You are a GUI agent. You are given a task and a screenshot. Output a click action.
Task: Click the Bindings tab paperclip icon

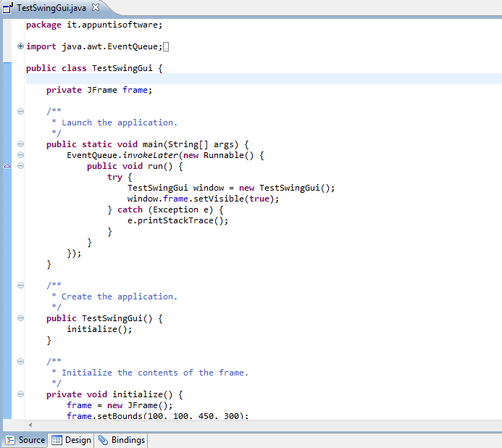pyautogui.click(x=103, y=440)
